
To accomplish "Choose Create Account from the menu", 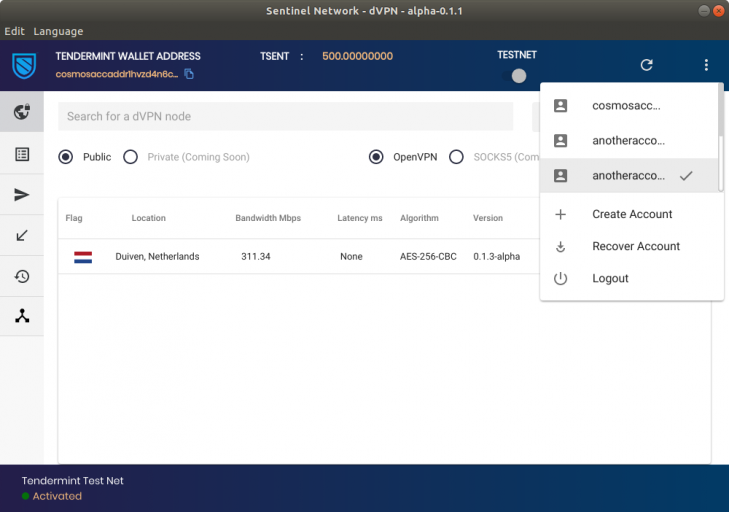I will click(632, 214).
